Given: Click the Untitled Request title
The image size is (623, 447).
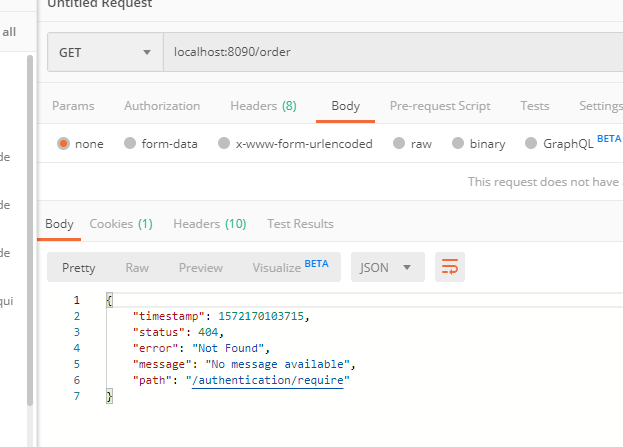Looking at the screenshot, I should 100,4.
